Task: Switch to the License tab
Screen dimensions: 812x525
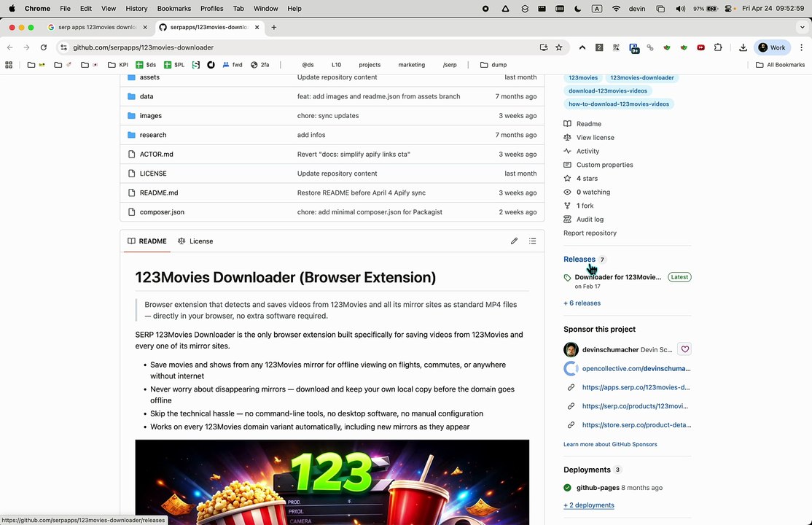Action: pos(195,241)
